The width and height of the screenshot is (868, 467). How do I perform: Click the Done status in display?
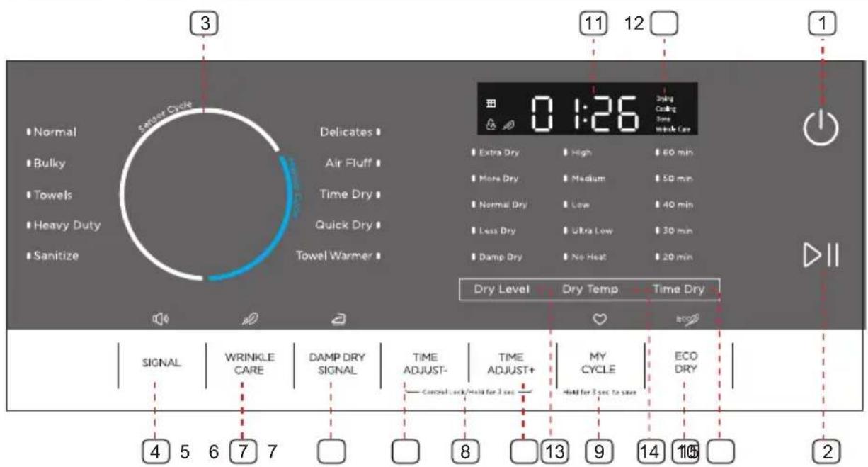(x=663, y=119)
